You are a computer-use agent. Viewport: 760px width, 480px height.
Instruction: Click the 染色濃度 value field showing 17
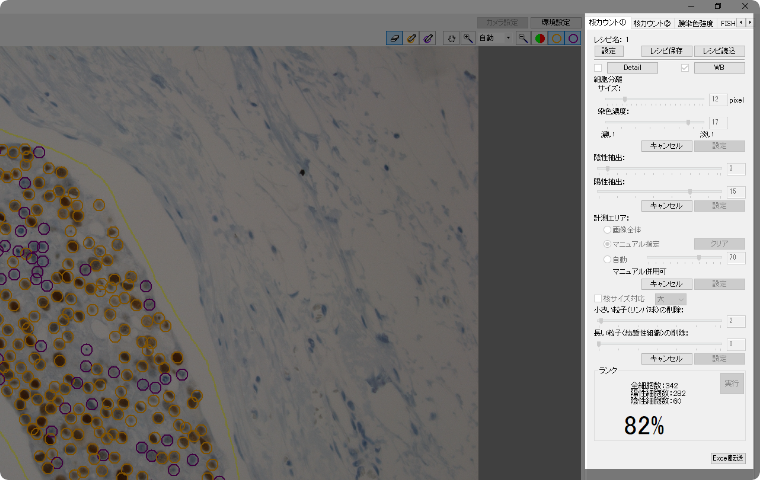[718, 122]
